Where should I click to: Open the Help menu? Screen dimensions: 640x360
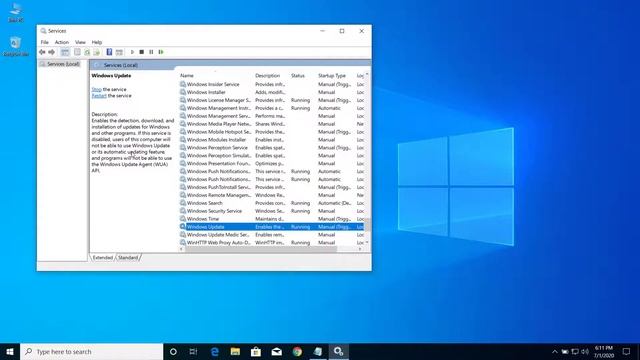[97, 42]
